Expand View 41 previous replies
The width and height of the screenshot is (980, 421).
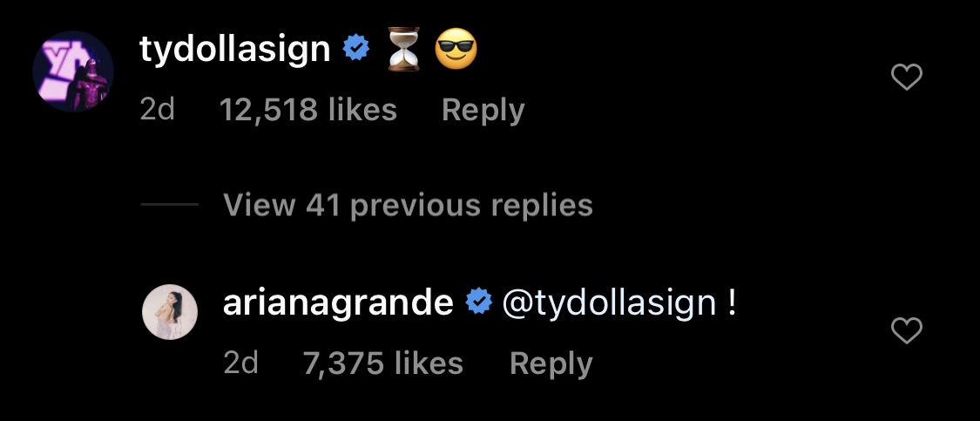click(x=408, y=205)
